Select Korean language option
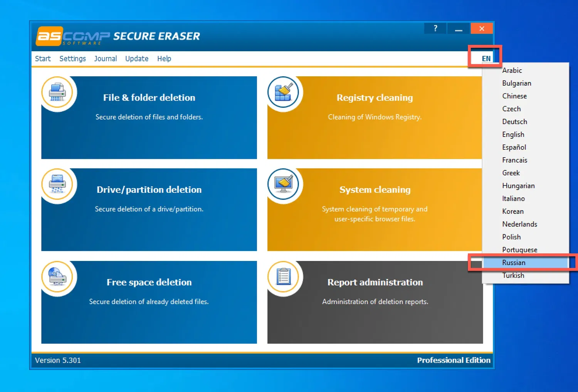The image size is (578, 392). pos(512,211)
